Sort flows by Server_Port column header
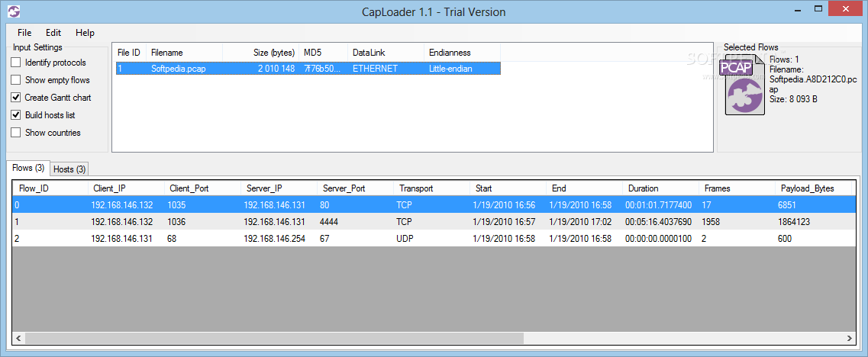 click(356, 188)
